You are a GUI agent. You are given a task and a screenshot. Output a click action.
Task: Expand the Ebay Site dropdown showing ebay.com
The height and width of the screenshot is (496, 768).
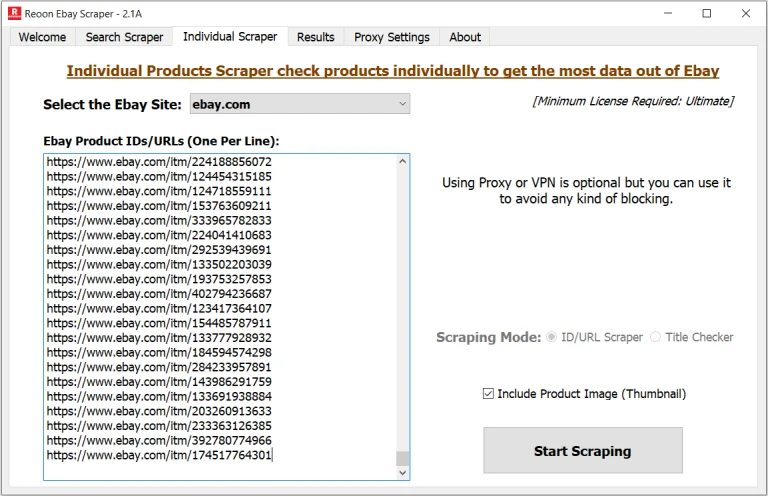[300, 104]
